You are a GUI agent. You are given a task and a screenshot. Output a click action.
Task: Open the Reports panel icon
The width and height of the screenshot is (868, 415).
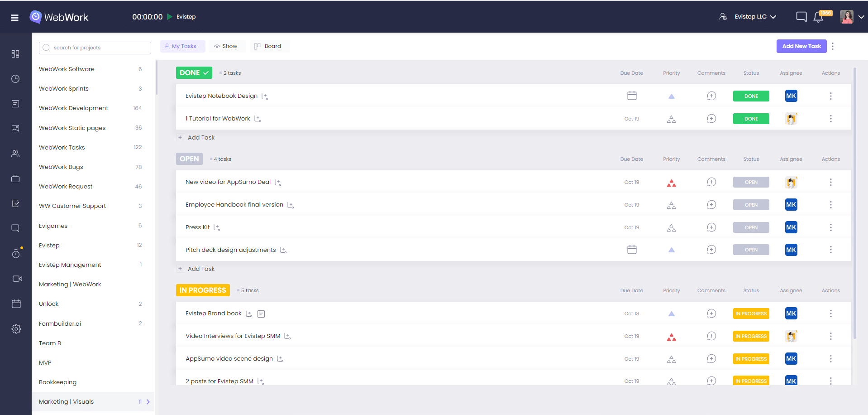pos(16,103)
